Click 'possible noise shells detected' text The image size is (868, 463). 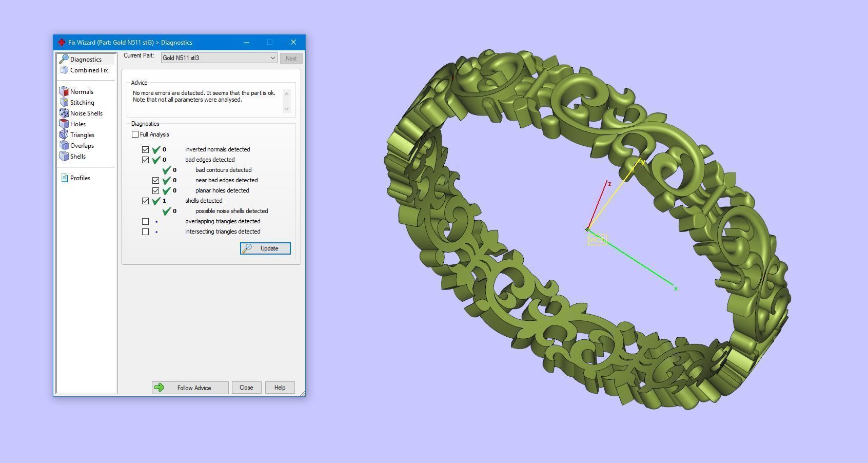pos(231,211)
